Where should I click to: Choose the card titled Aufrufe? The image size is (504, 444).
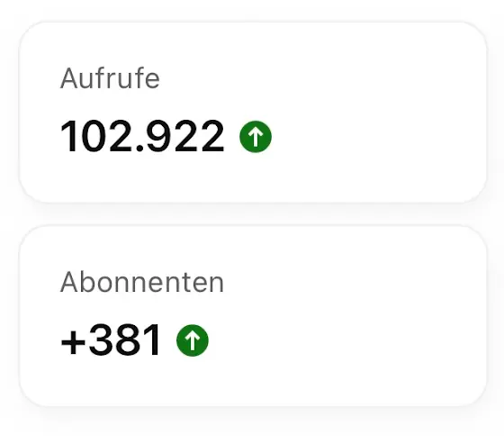(253, 113)
